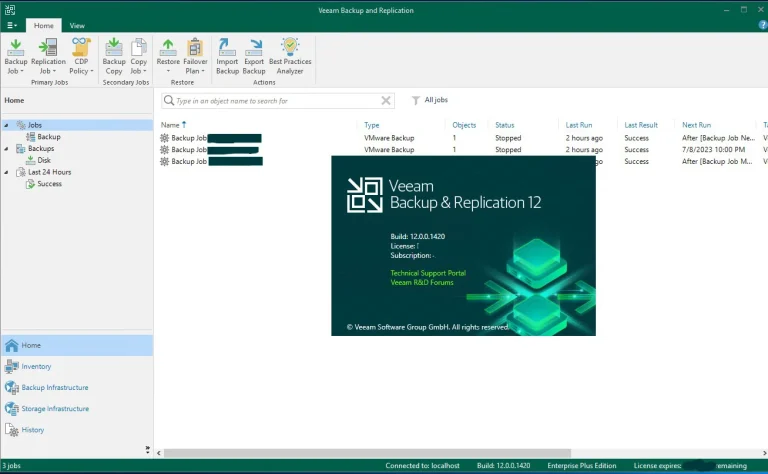Select the second Backup Job row
Viewport: 768px width, 474px height.
click(461, 149)
